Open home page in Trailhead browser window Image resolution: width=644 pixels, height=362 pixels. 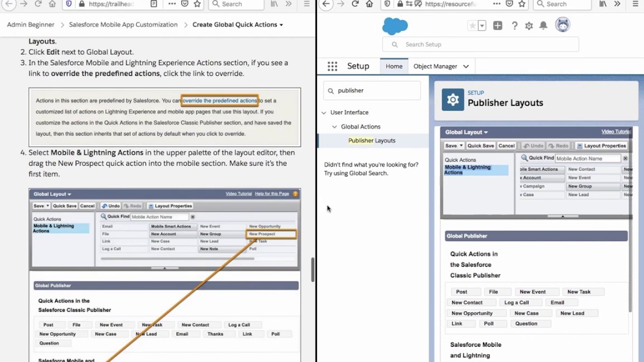(52, 4)
